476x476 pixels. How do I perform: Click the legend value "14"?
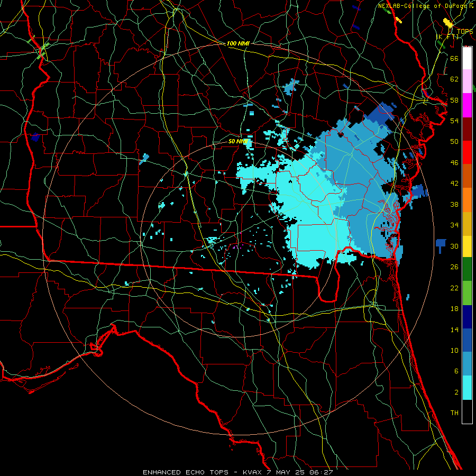(x=454, y=329)
